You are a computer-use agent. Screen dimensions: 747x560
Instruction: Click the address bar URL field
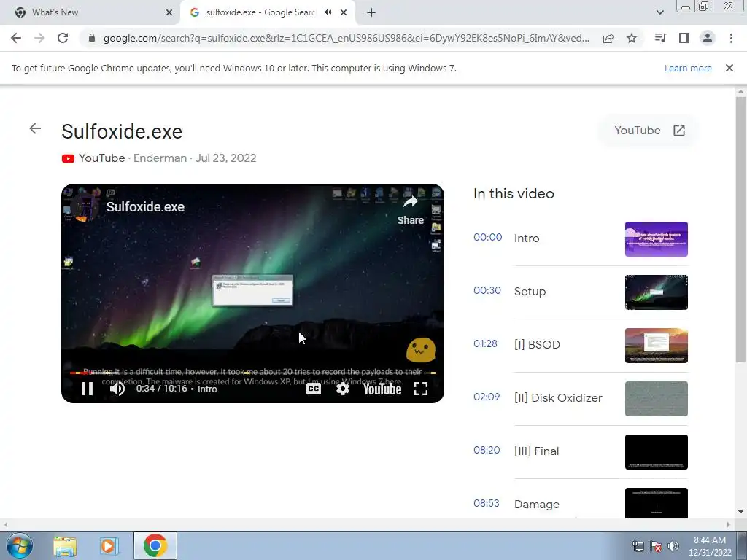click(x=347, y=38)
